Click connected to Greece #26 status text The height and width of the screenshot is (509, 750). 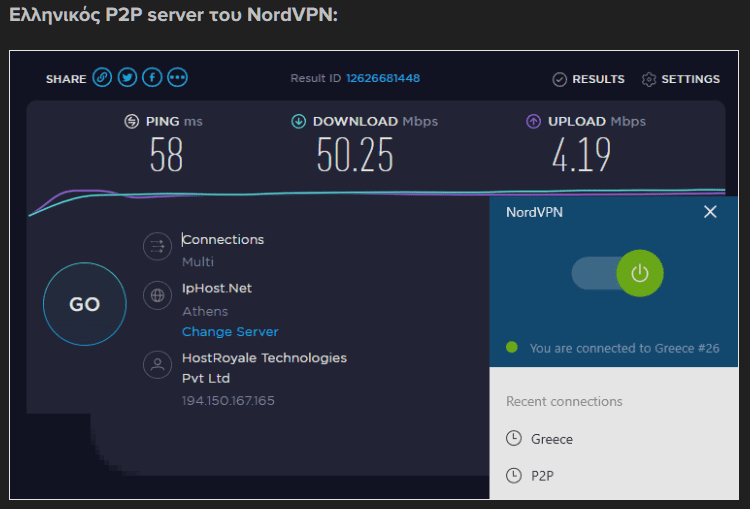(x=624, y=348)
